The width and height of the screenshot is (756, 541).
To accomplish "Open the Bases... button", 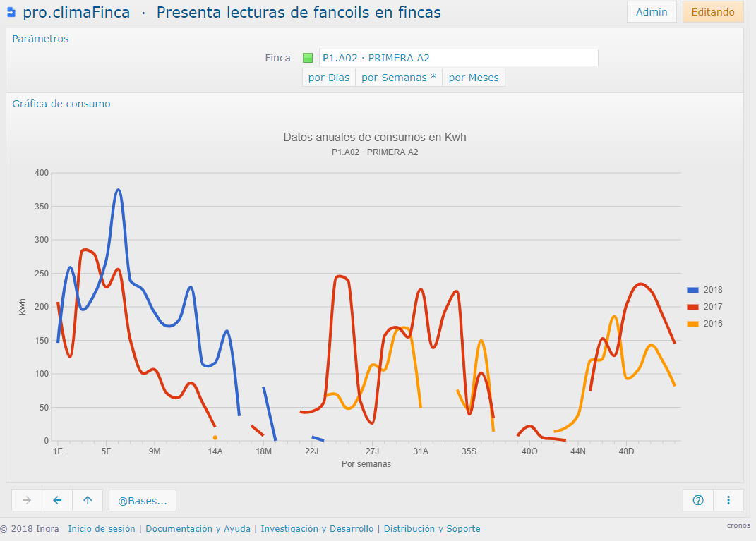I will pos(143,501).
